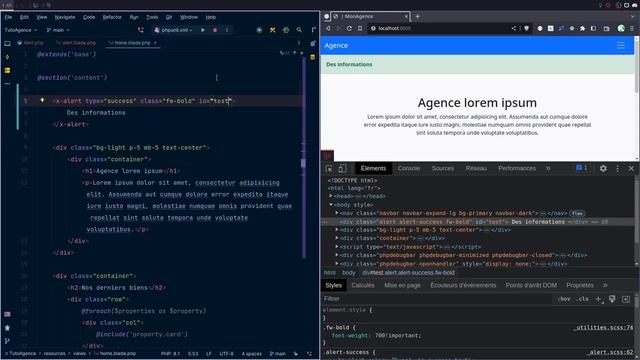Open the Brave shields icon
Image resolution: width=640 pixels, height=360 pixels.
click(527, 28)
